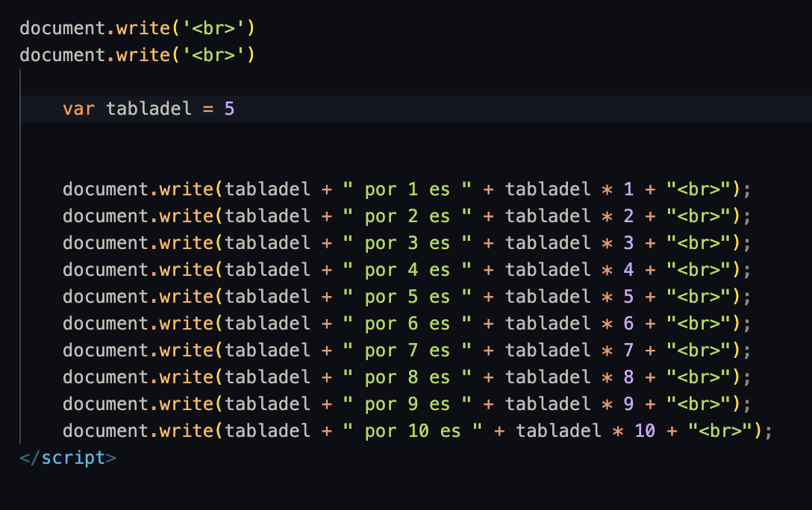Click 'tabladel' in the var declaration line

click(x=149, y=109)
